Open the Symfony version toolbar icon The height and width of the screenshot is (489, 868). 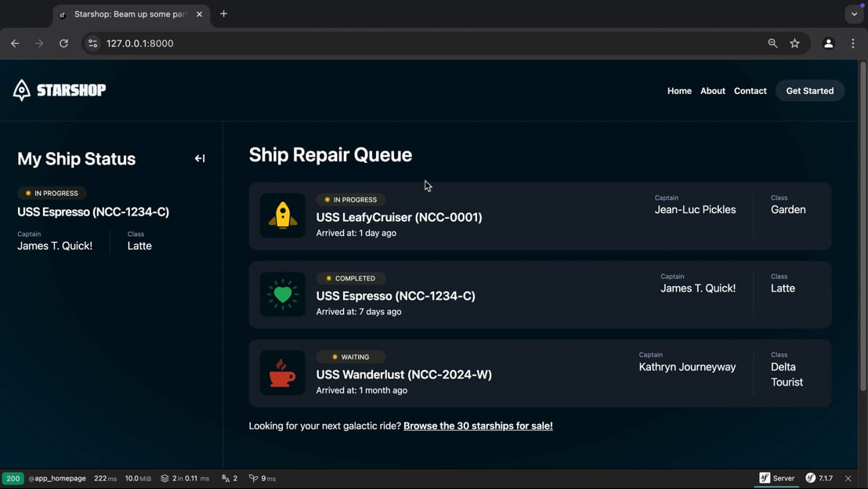[x=819, y=478]
